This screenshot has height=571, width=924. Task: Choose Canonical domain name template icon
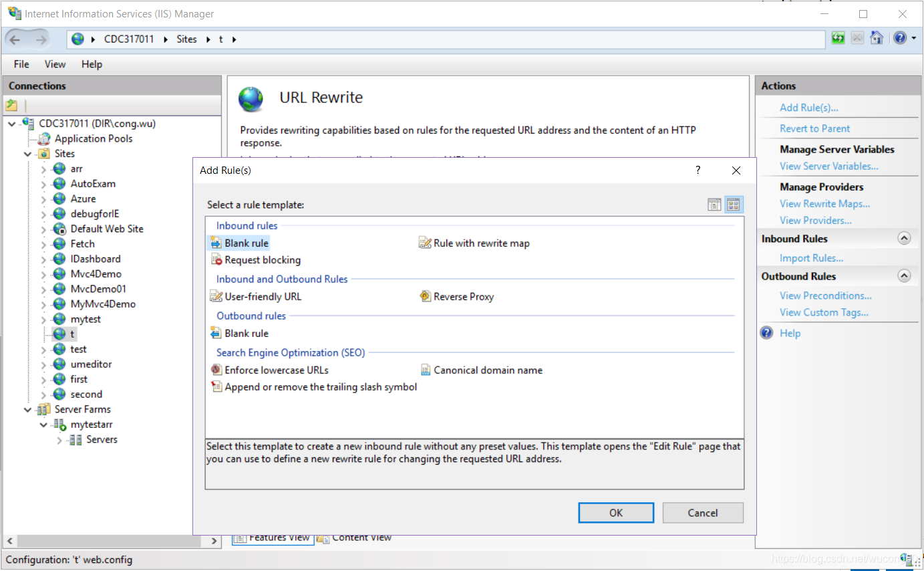tap(425, 370)
